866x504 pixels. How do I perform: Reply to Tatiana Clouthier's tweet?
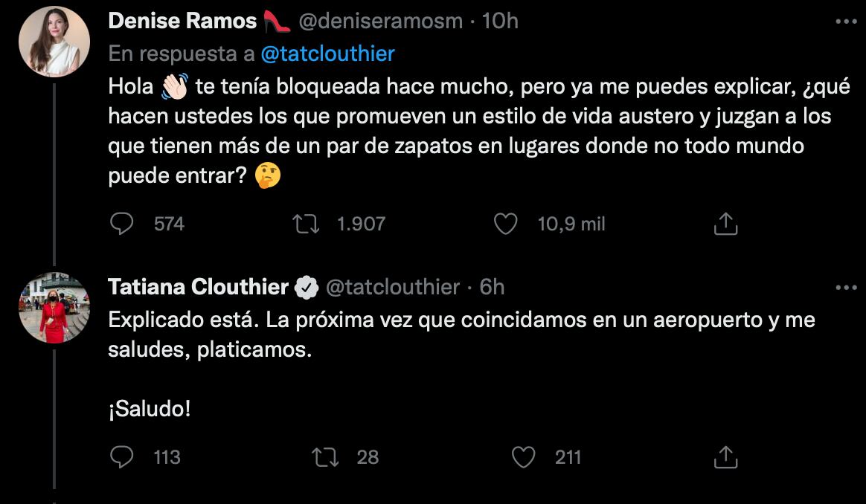[x=121, y=456]
